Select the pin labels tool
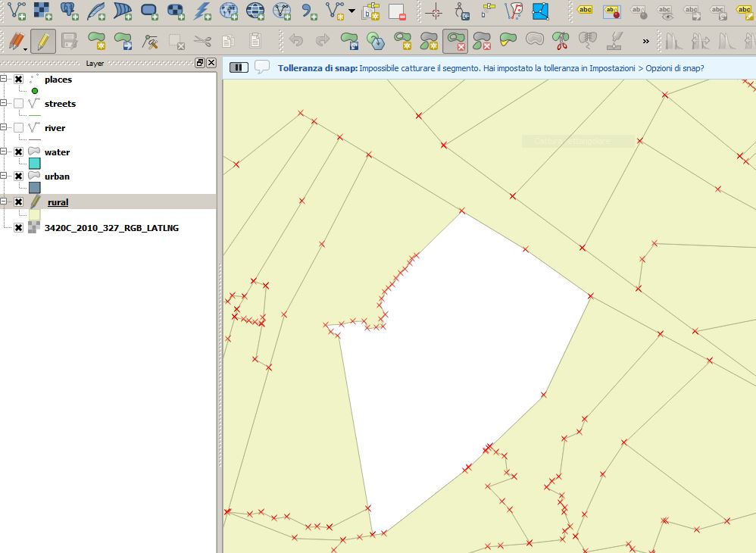 click(x=612, y=11)
